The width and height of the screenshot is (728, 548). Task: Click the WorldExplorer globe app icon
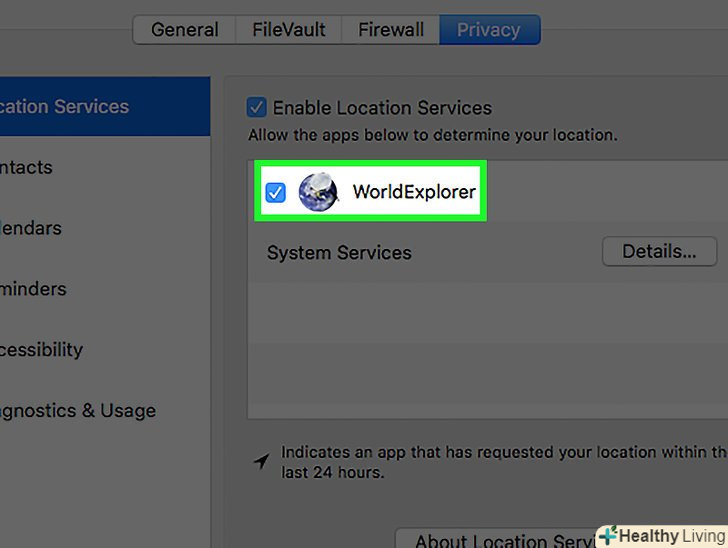coord(319,191)
